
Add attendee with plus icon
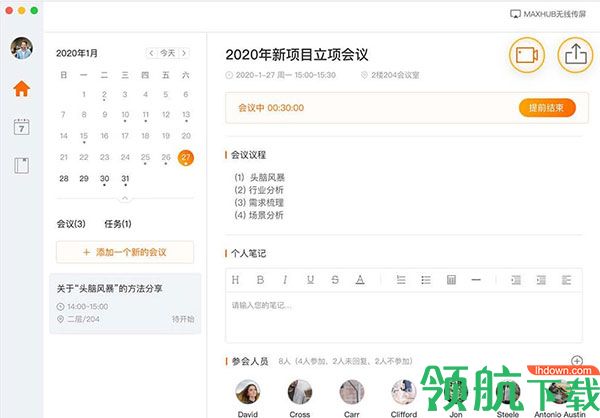[x=577, y=361]
